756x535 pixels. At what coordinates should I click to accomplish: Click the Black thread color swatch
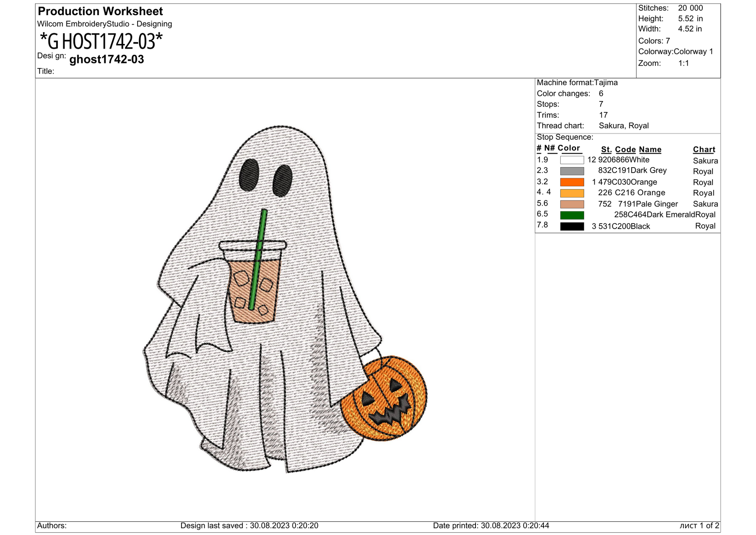coord(572,226)
